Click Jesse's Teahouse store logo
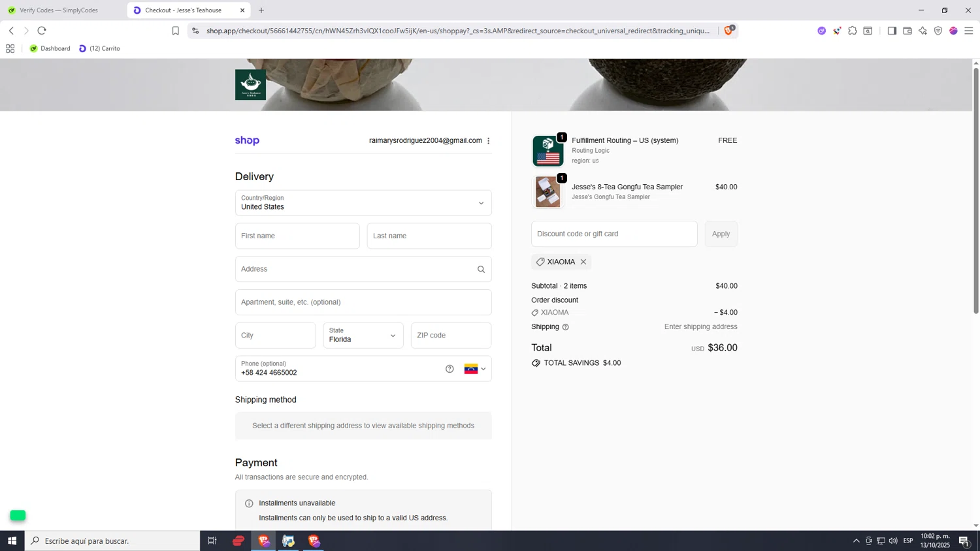Screen dimensions: 980x551 (x=250, y=85)
